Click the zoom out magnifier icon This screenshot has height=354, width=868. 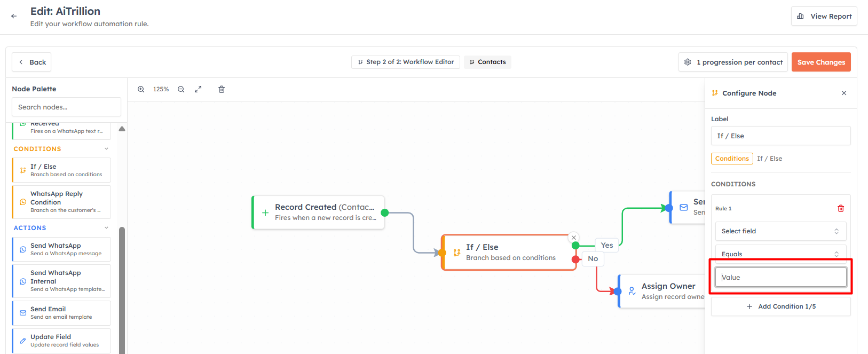[x=181, y=89]
